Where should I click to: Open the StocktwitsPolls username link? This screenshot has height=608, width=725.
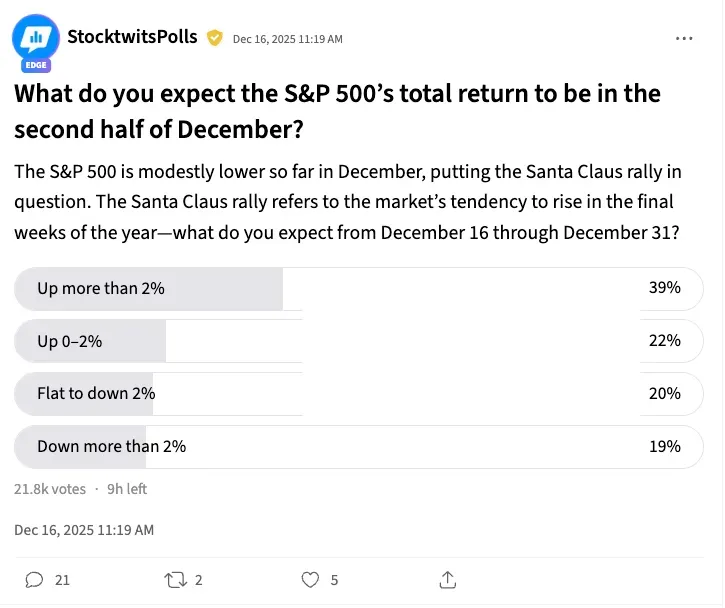tap(132, 38)
